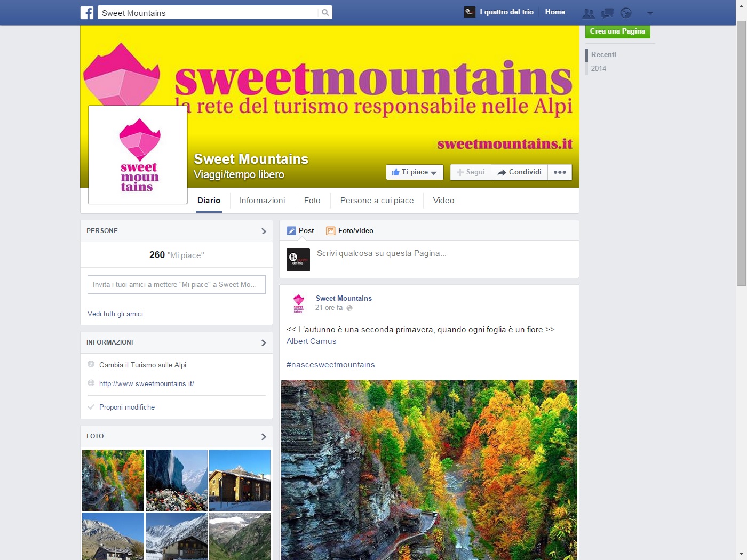This screenshot has width=747, height=560.
Task: Open the Persone a cui piace tab
Action: click(377, 201)
